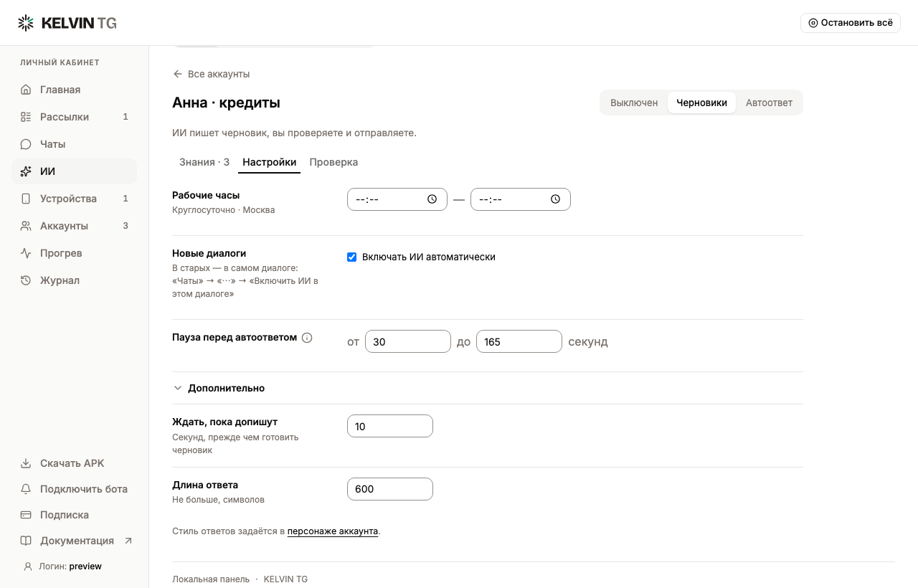Click the card icon beside Подписка
The width and height of the screenshot is (918, 588).
coord(26,515)
